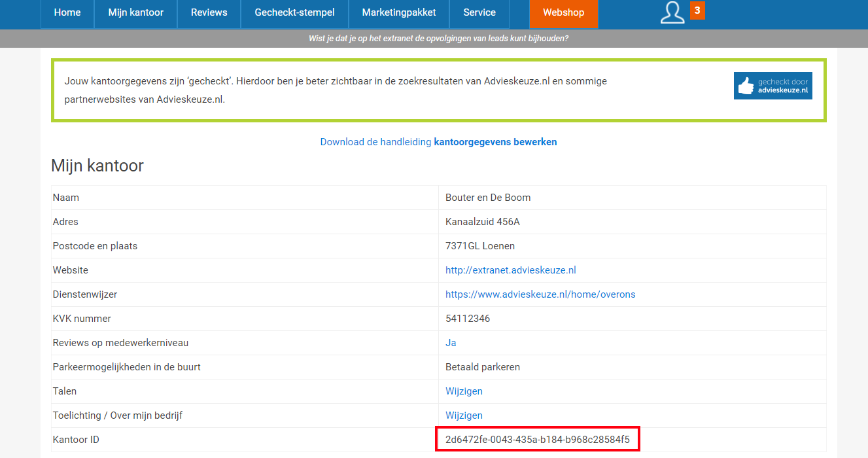The width and height of the screenshot is (868, 458).
Task: Click the 'gecheckt door advieskeuze.nl' badge
Action: (773, 86)
